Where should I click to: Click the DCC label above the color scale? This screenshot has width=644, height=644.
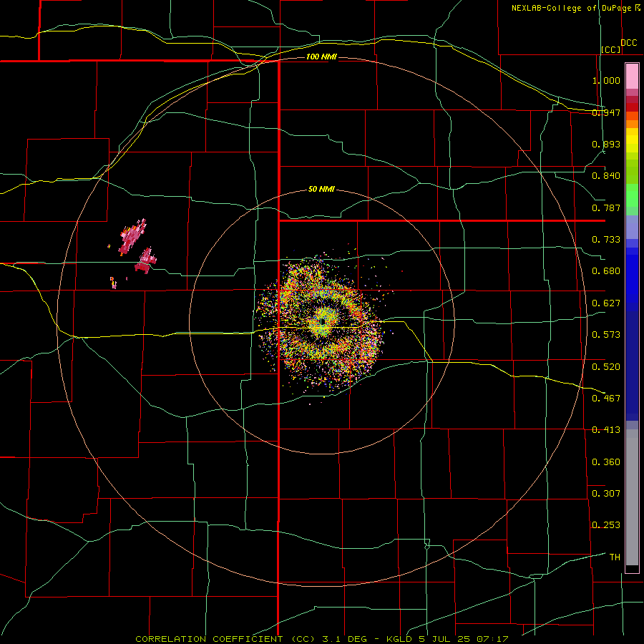(629, 43)
